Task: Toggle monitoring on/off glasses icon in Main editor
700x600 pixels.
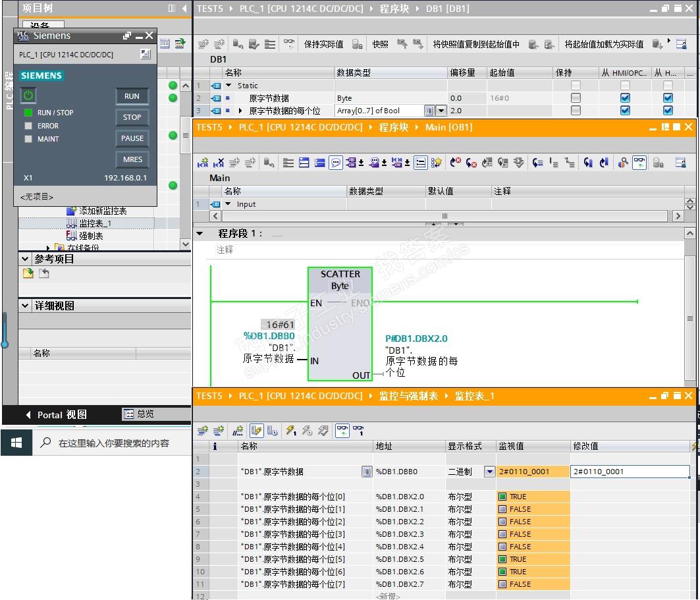Action: 639,163
